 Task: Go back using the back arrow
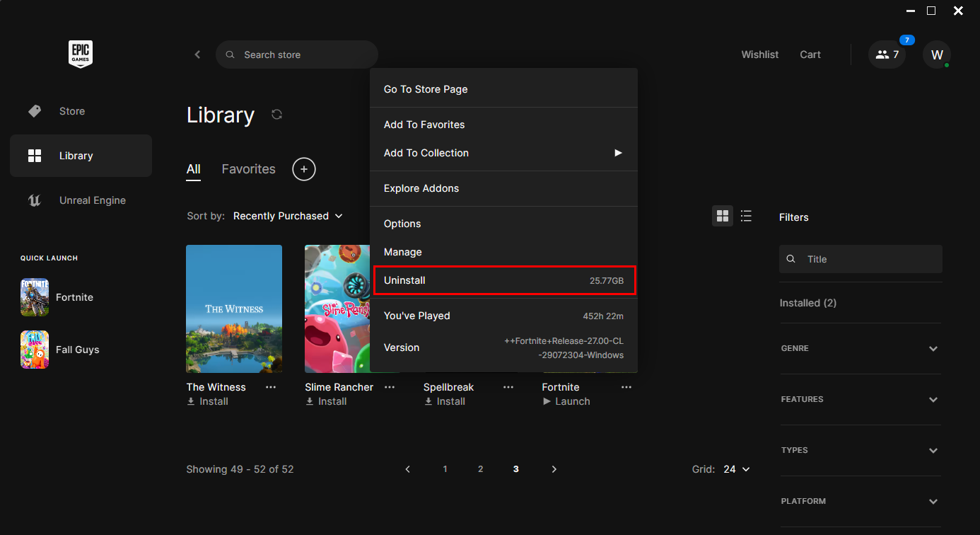click(197, 54)
